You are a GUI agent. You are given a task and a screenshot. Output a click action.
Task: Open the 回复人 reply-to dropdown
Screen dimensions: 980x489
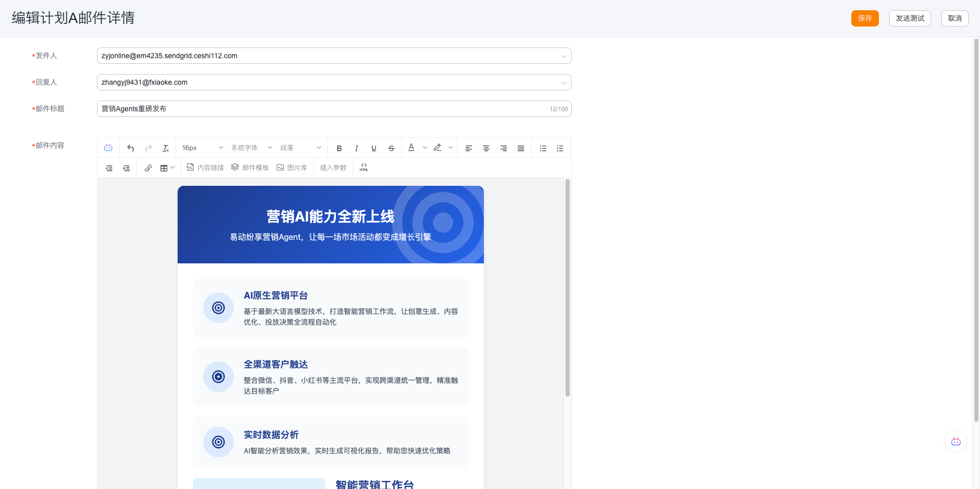[x=334, y=82]
